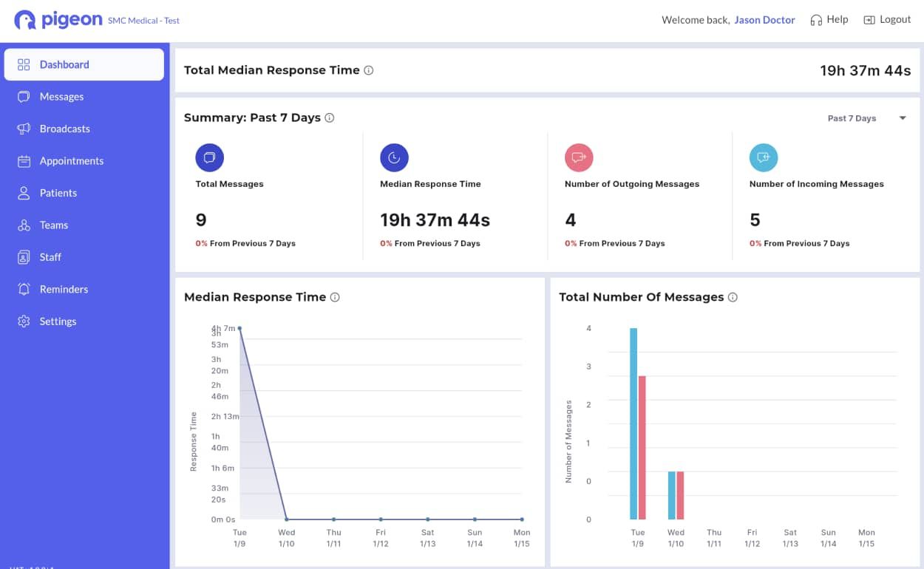The width and height of the screenshot is (924, 569).
Task: Click the pink Outgoing Messages icon
Action: (579, 157)
